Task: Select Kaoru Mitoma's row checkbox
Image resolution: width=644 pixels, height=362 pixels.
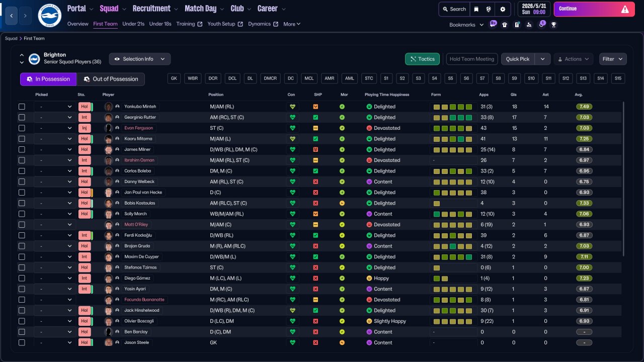Action: pos(22,139)
